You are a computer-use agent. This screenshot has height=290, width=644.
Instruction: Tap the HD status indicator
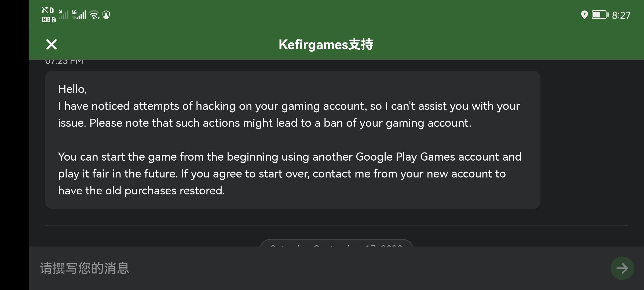(46, 20)
